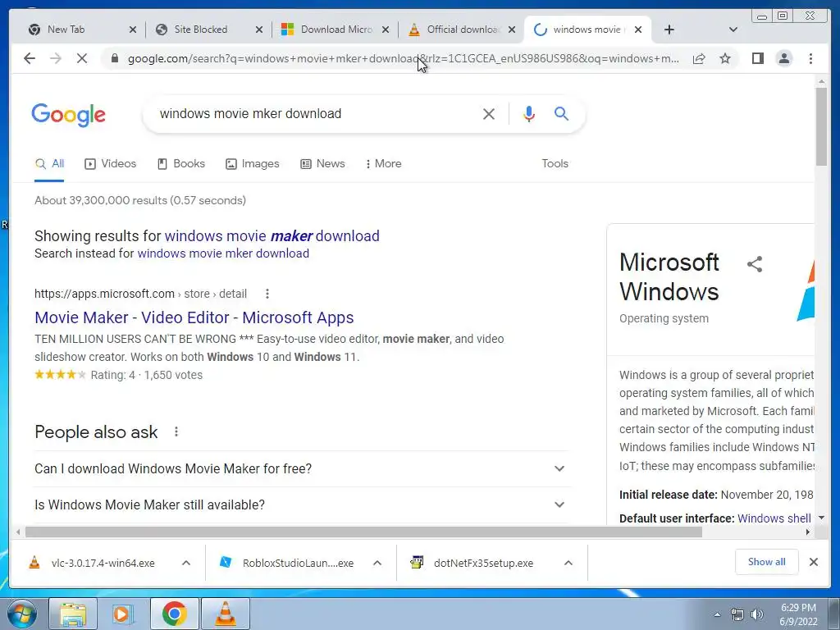Open Chrome three-dot menu
The image size is (840, 630).
coord(810,58)
